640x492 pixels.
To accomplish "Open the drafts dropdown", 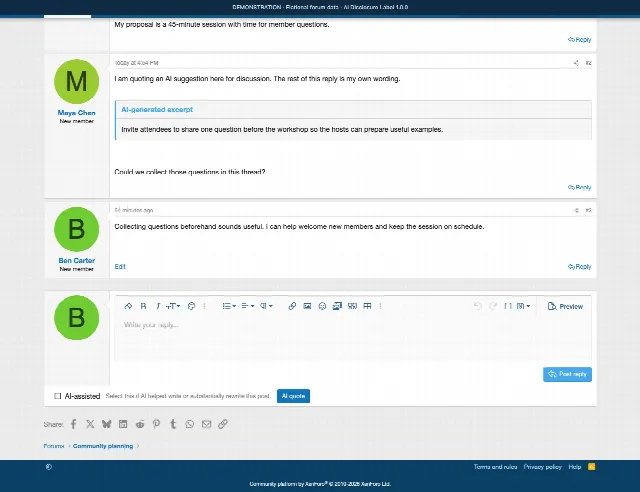I will point(523,306).
